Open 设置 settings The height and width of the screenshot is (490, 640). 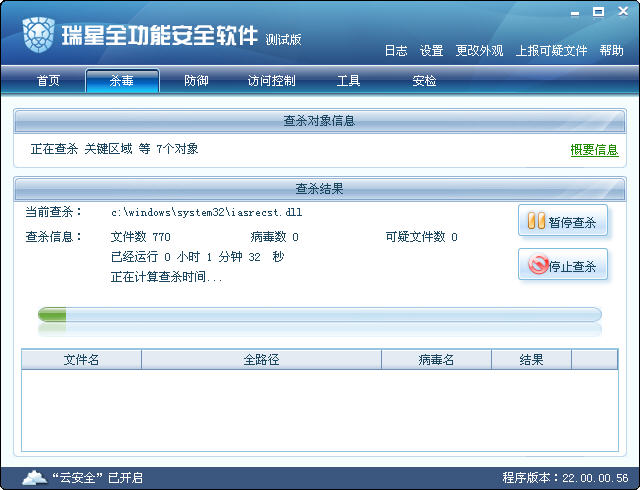click(x=431, y=51)
